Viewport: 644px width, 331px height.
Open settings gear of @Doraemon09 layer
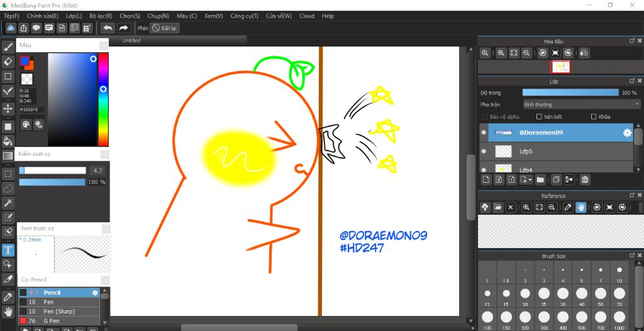627,133
